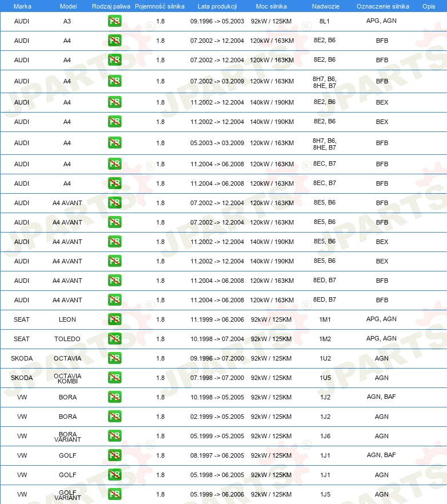This screenshot has height=504, width=447.
Task: Select the AUDI brand cell in the A3 row
Action: pyautogui.click(x=22, y=21)
